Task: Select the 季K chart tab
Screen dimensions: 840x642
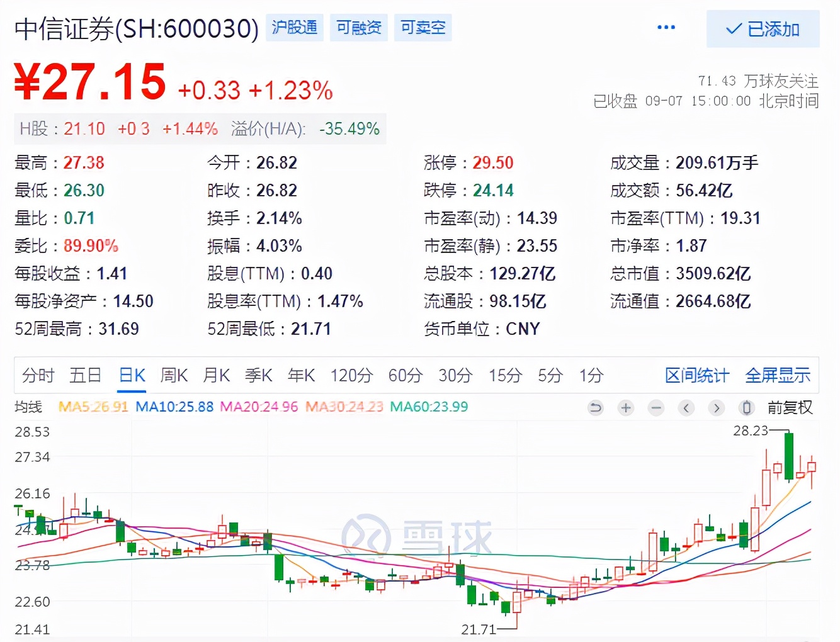Action: 258,375
